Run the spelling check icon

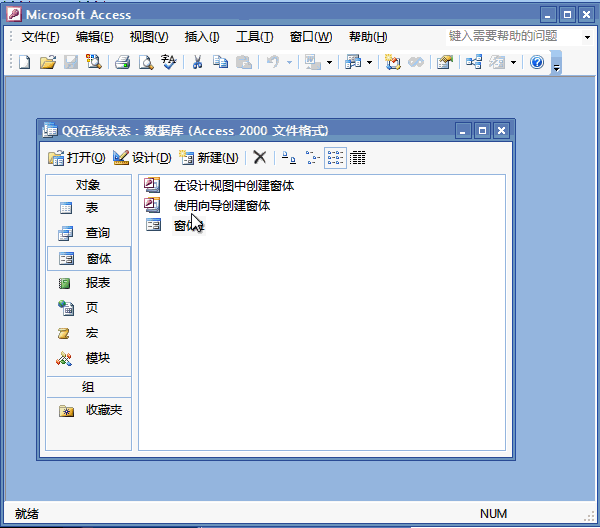(168, 62)
